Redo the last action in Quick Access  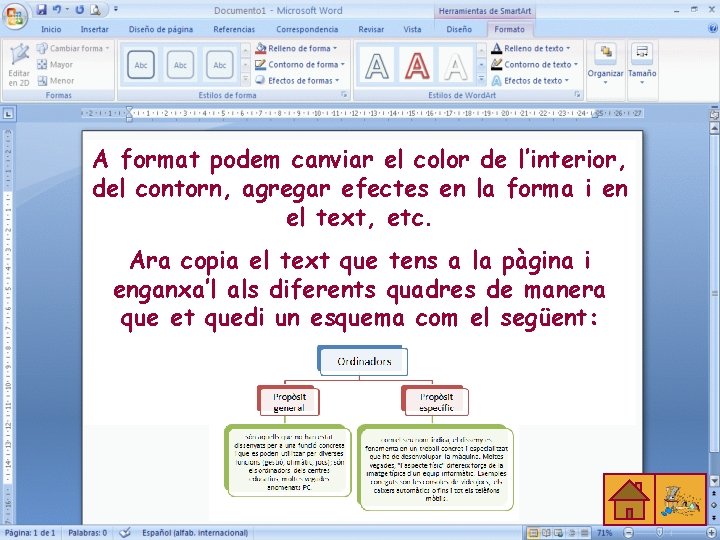pos(79,10)
